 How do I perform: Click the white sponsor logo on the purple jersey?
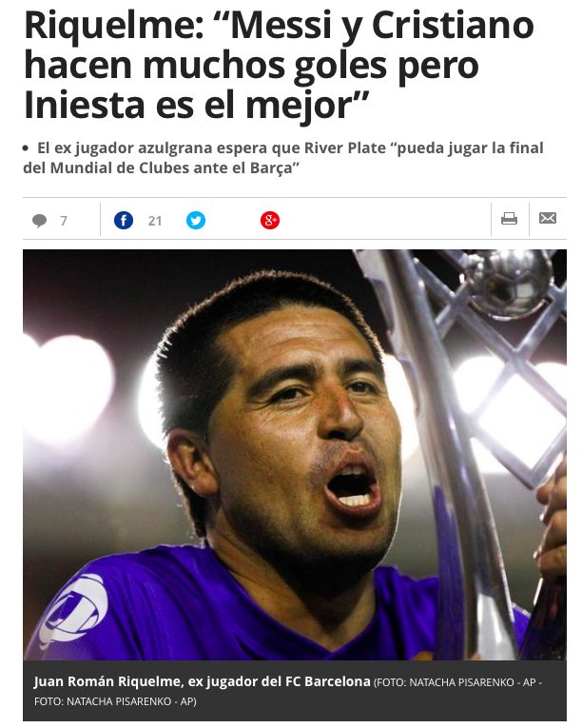pyautogui.click(x=74, y=609)
